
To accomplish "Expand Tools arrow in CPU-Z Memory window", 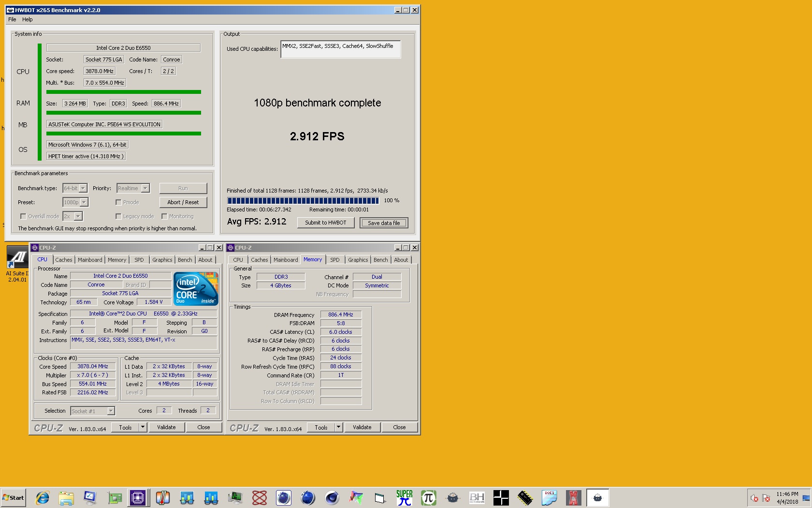I will (x=338, y=427).
